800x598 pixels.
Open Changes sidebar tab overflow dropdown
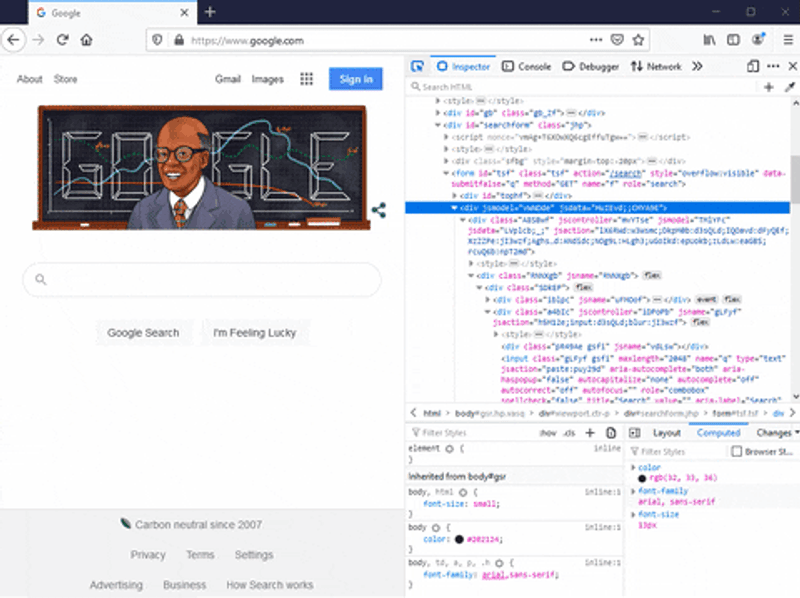pos(797,433)
